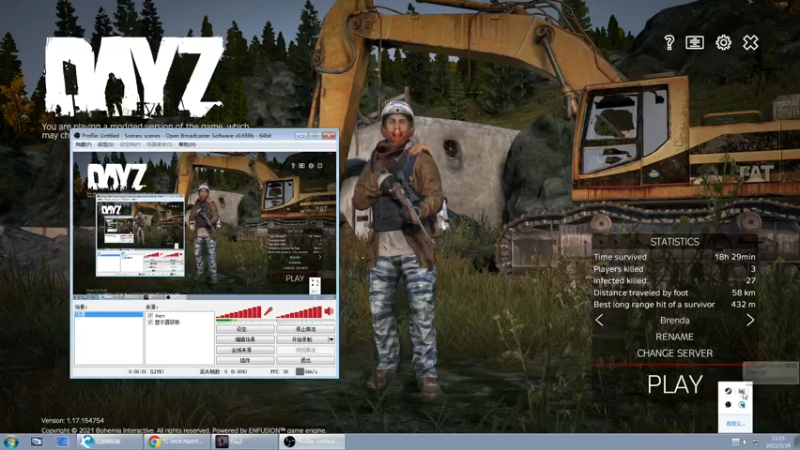This screenshot has width=800, height=450.
Task: Click second pinned taskbar icon beside Start
Action: click(37, 442)
